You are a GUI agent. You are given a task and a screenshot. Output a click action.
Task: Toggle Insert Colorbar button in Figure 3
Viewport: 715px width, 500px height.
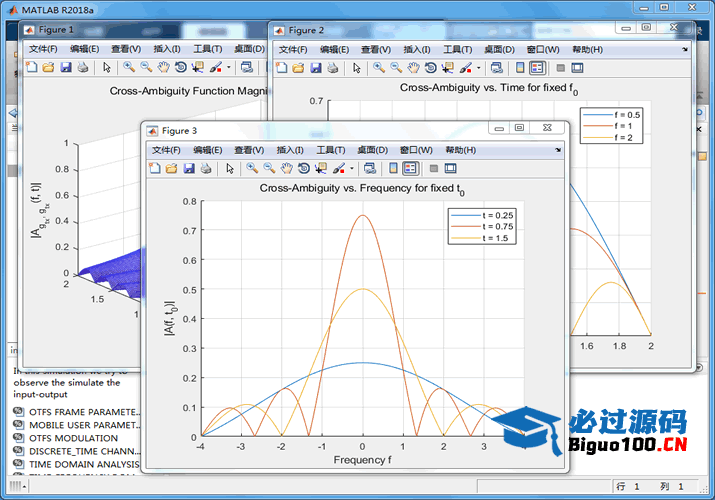tap(392, 169)
